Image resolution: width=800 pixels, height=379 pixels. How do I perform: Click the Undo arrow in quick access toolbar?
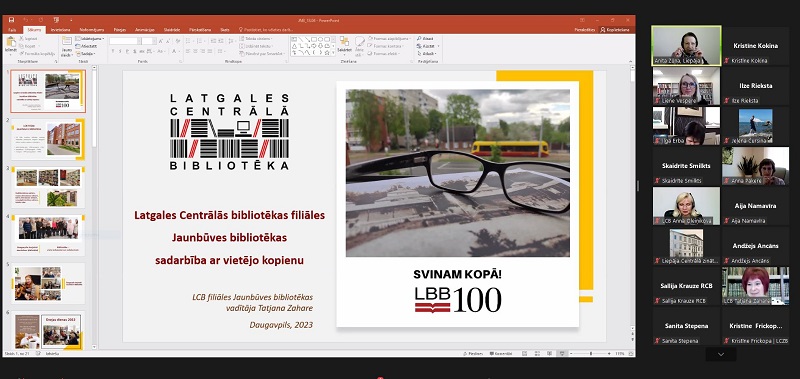click(x=25, y=20)
